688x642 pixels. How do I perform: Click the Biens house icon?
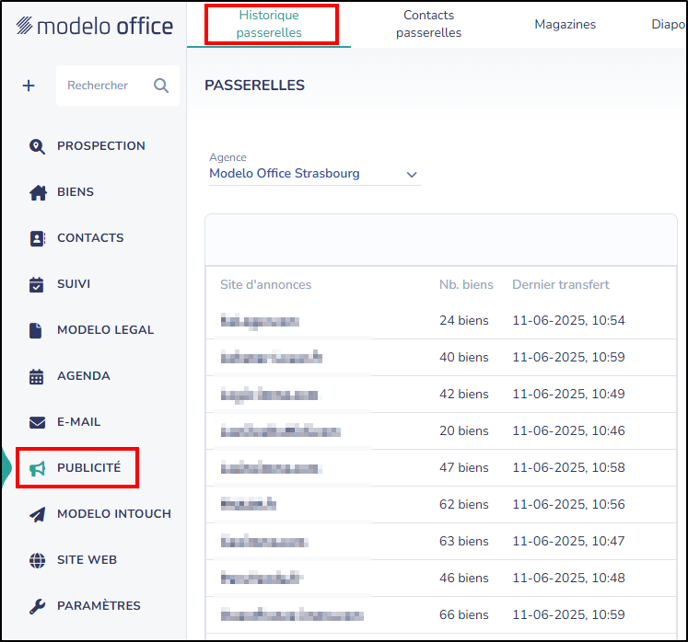click(x=38, y=192)
